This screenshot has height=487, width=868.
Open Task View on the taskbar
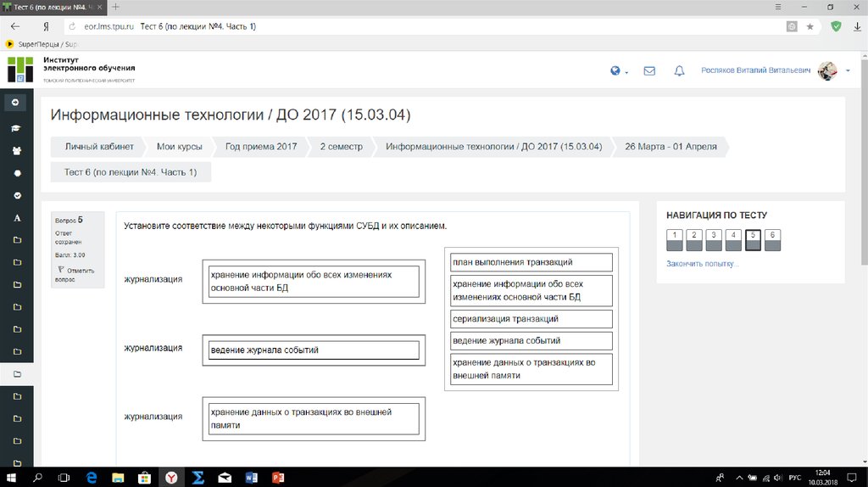(64, 477)
